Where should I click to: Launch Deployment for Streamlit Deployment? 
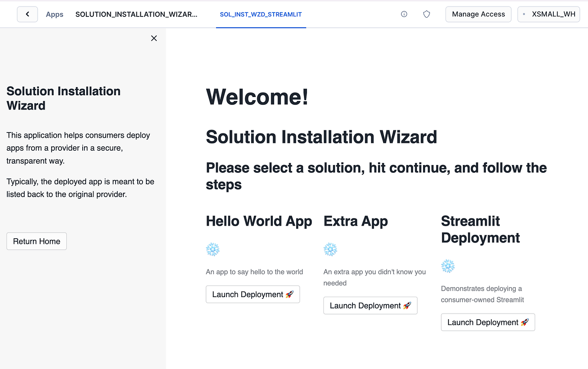click(x=488, y=322)
